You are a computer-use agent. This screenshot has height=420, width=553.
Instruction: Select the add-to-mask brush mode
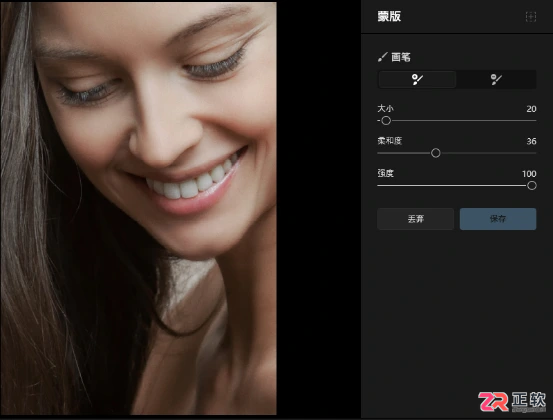[x=417, y=79]
